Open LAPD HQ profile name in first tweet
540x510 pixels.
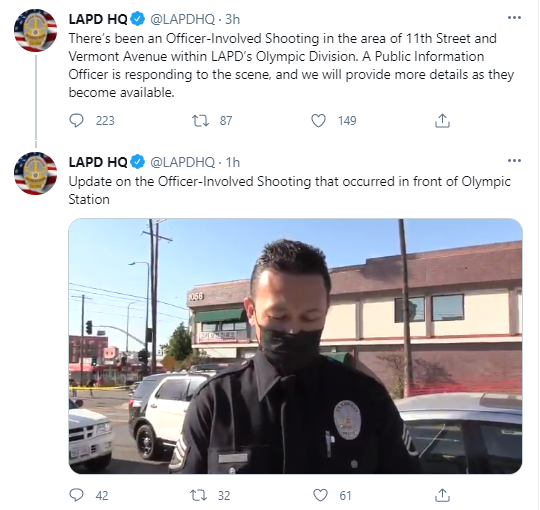coord(98,19)
